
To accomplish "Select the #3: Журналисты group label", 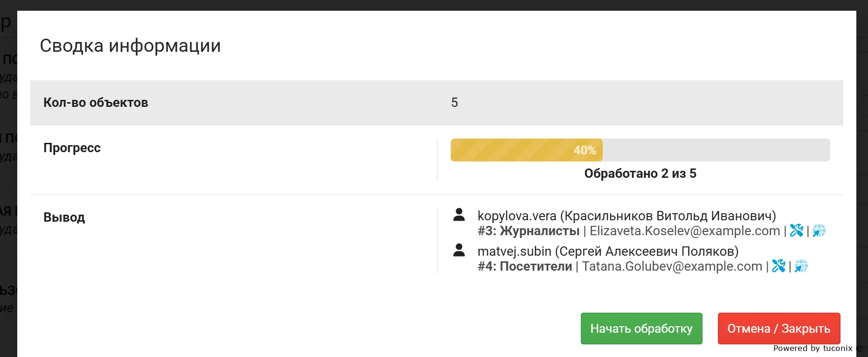I will pyautogui.click(x=528, y=231).
